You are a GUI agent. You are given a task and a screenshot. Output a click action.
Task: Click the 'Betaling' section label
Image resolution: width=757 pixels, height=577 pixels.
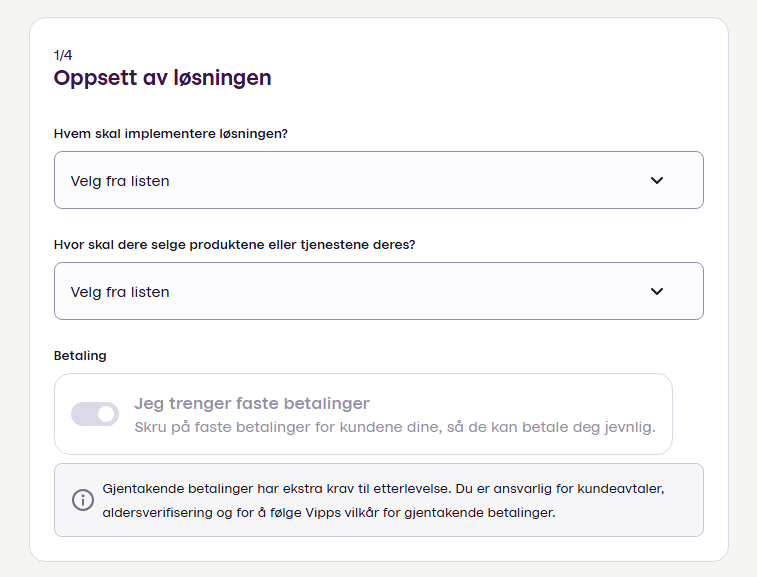(x=80, y=355)
